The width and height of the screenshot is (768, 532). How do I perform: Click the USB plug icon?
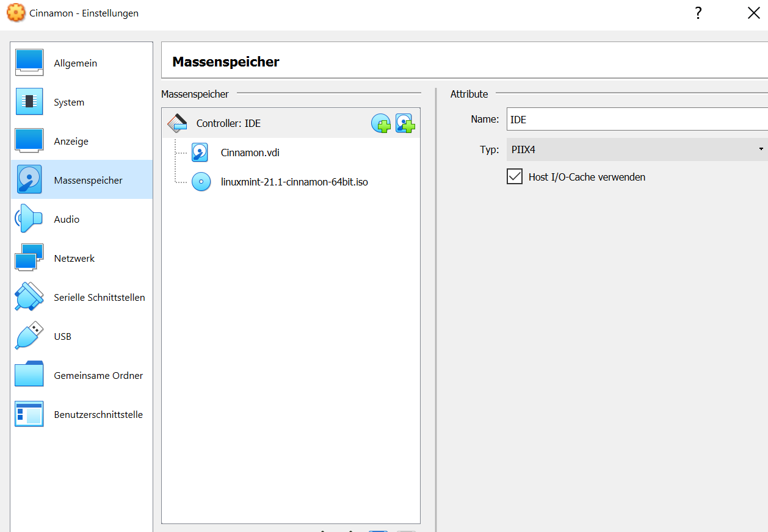point(29,336)
